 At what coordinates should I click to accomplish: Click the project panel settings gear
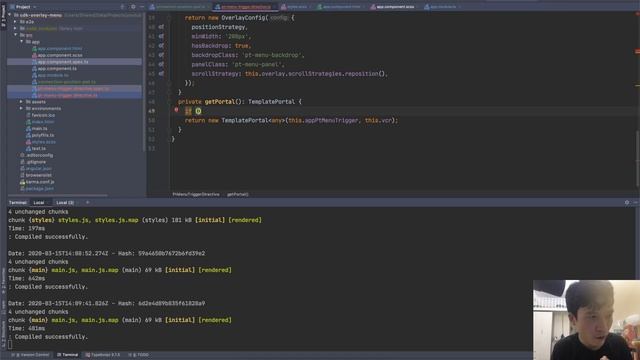[133, 7]
